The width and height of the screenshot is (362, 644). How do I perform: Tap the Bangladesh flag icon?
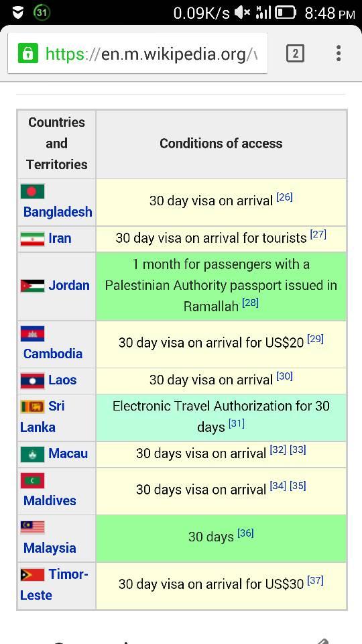(x=32, y=191)
